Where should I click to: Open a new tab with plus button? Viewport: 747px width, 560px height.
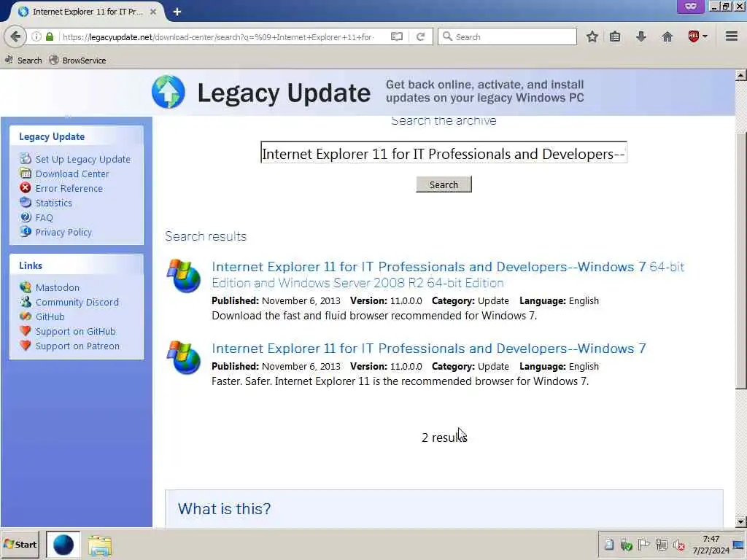pos(177,12)
